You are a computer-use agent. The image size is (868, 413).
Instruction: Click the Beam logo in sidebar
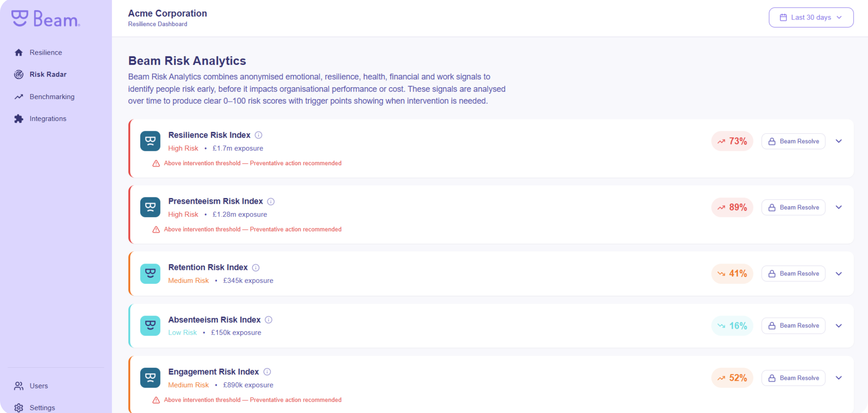pos(46,19)
